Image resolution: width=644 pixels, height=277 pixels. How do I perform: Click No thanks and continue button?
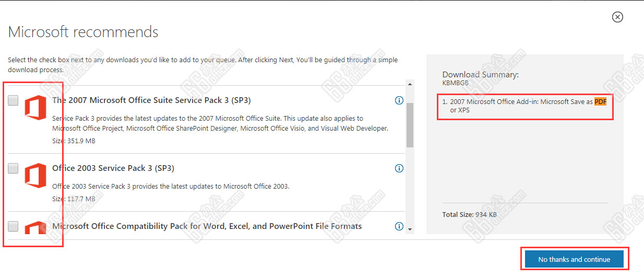tap(574, 259)
